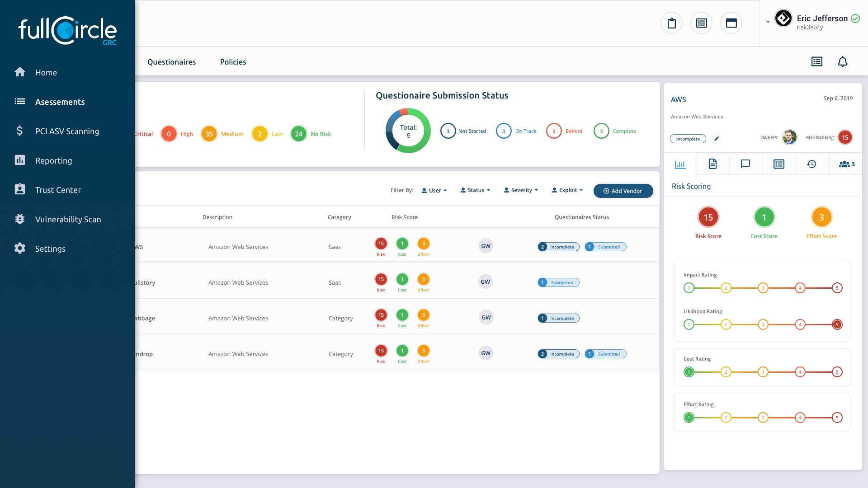Set Impact Rating to 1
The width and height of the screenshot is (868, 488).
(689, 288)
